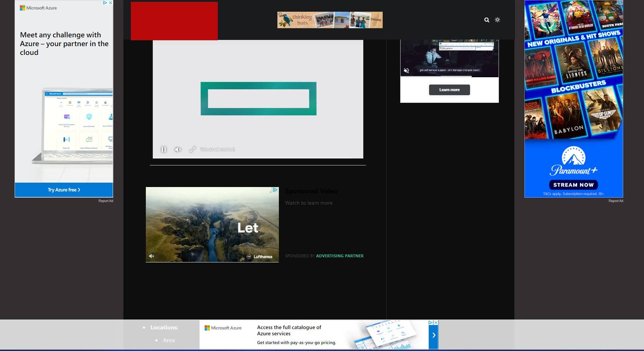This screenshot has width=644, height=351.
Task: Click the Thinking Huts banner image
Action: tap(330, 20)
